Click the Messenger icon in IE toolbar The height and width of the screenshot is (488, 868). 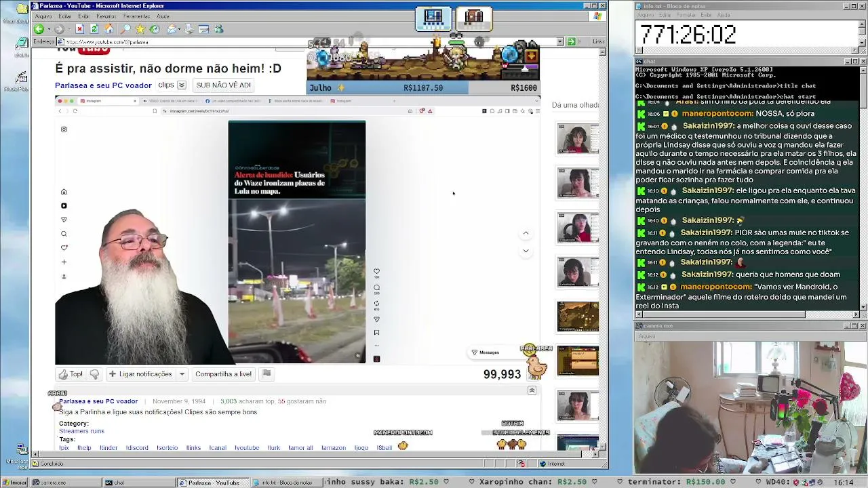pos(218,29)
